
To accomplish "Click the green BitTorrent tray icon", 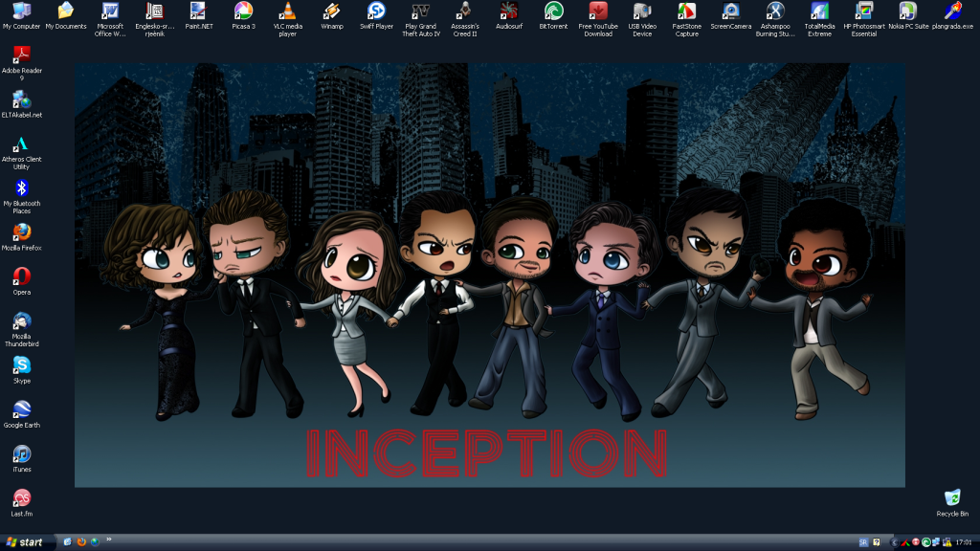I will (x=926, y=543).
